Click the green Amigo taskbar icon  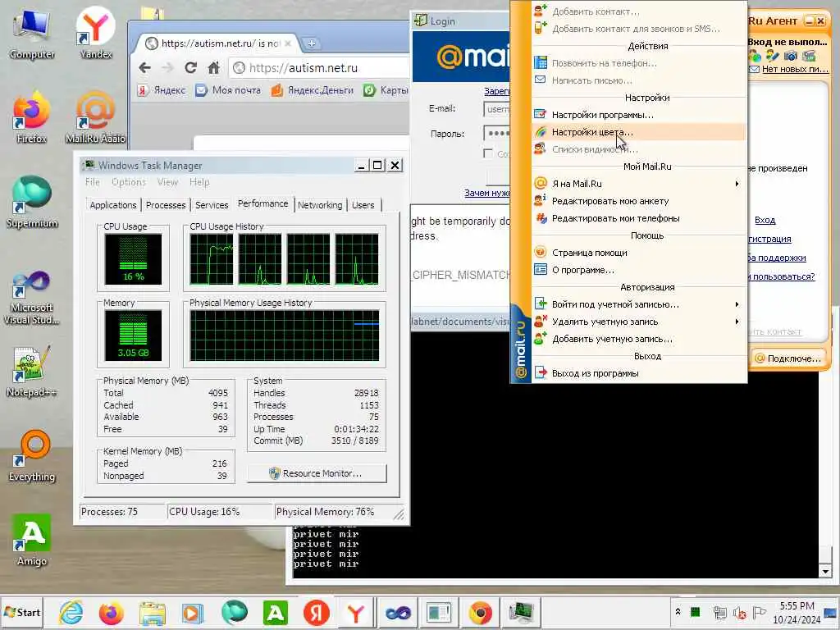point(276,613)
